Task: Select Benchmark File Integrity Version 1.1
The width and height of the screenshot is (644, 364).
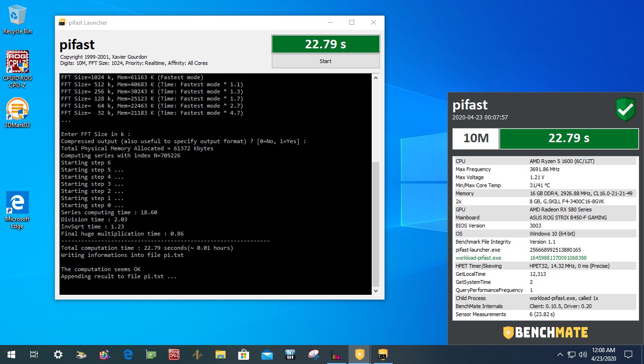Action: click(545, 242)
